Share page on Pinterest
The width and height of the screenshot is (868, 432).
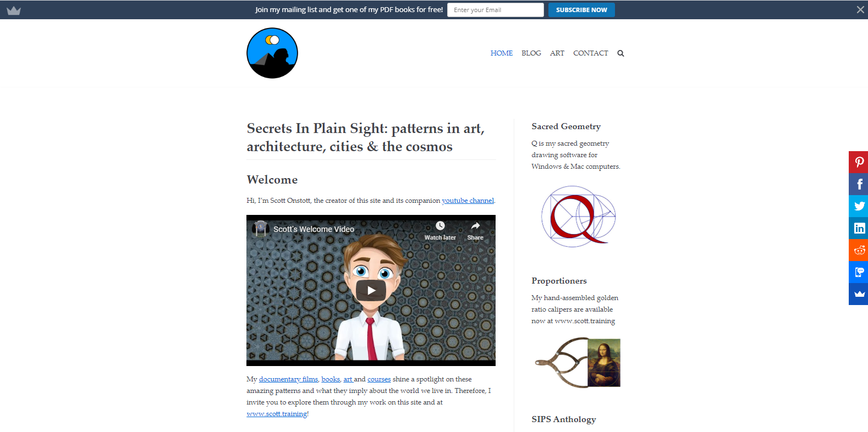859,162
